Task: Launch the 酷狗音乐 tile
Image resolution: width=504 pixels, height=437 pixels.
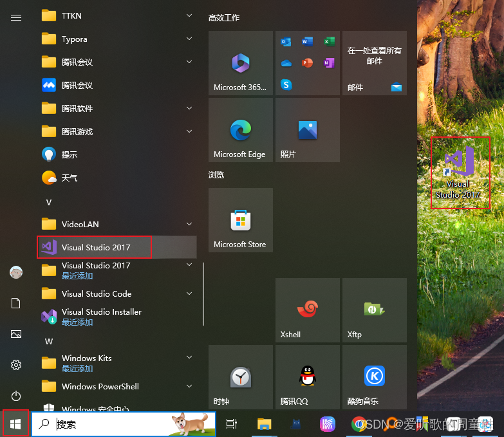Action: pos(375,377)
